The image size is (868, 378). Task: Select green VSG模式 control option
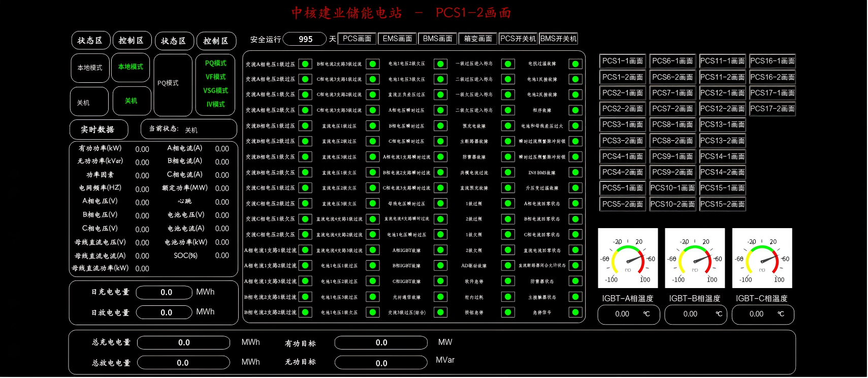tap(215, 90)
